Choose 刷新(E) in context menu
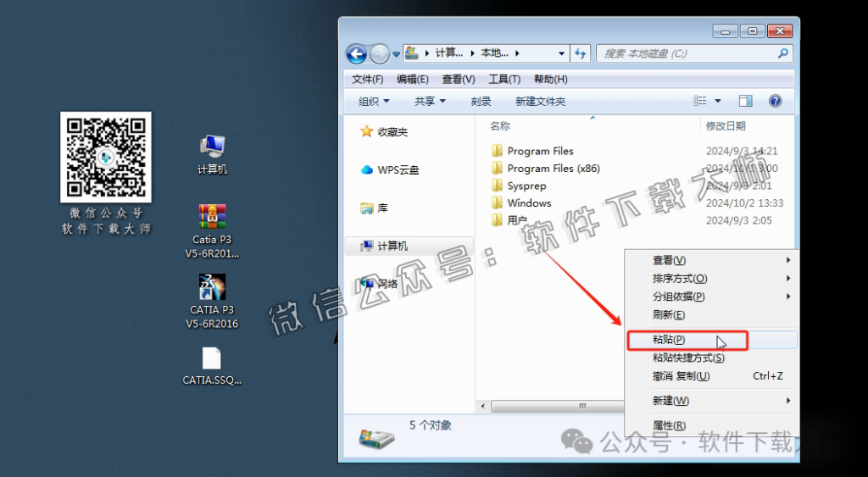The width and height of the screenshot is (868, 477). 712,315
